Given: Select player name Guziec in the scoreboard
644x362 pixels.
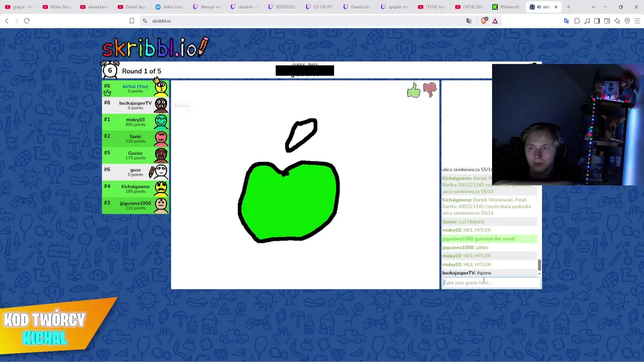Looking at the screenshot, I should [135, 153].
